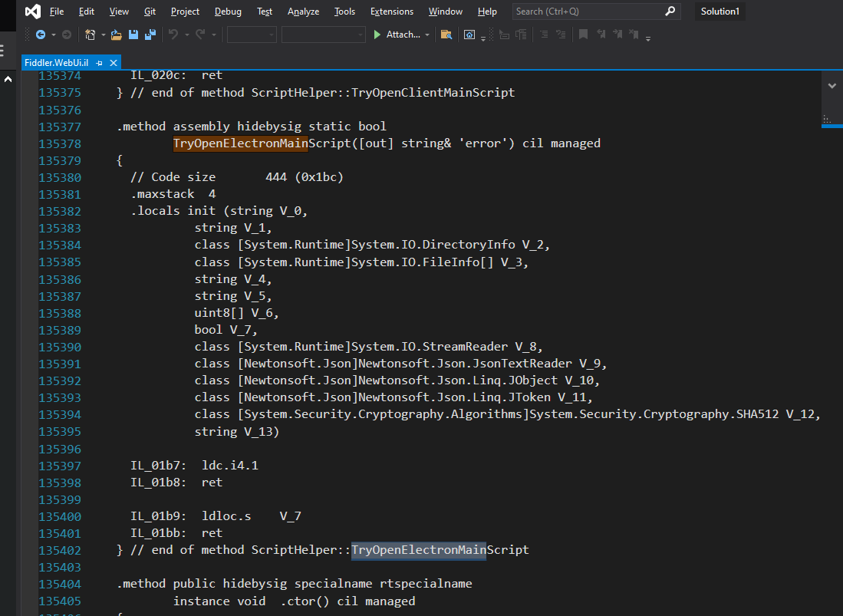Click line number 135390 in the gutter
This screenshot has height=616, width=843.
[x=60, y=348]
